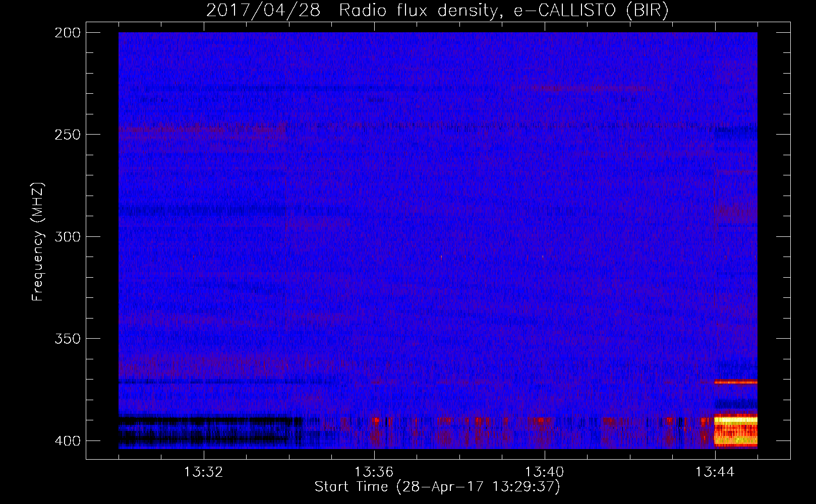The height and width of the screenshot is (504, 816).
Task: Click the bright yellow burst near 390 MHz
Action: pos(736,419)
